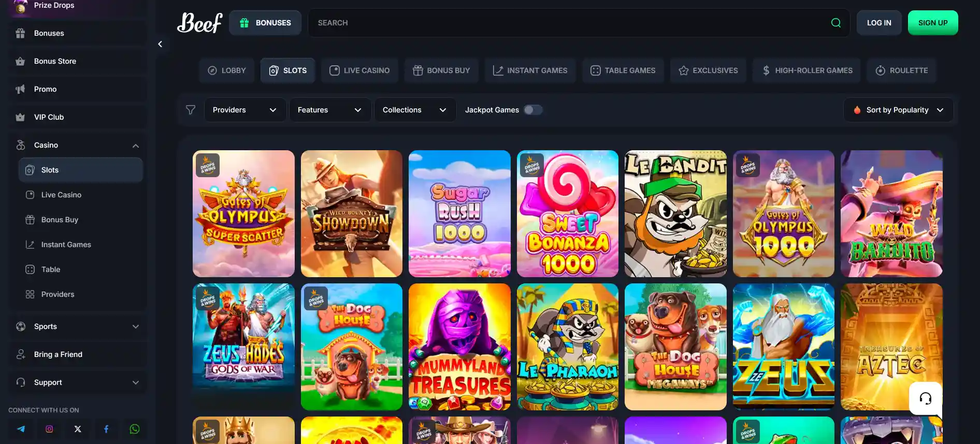Switch to the Live Casino tab
980x444 pixels.
pyautogui.click(x=359, y=70)
